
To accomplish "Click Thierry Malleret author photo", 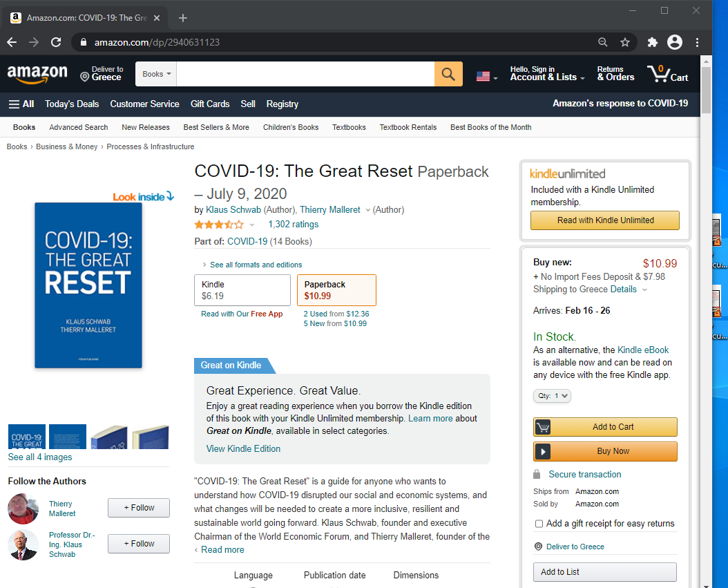I will click(23, 509).
